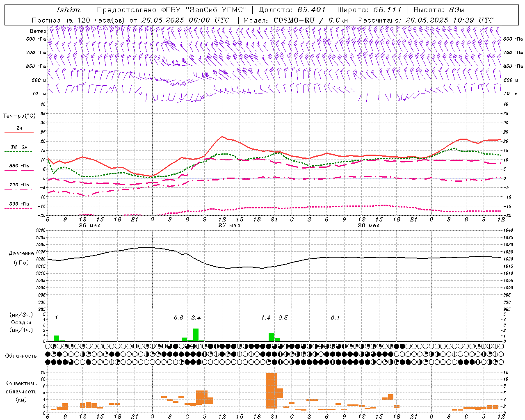Click the 'Конвективн.' convective label
The image size is (525, 420).
pyautogui.click(x=21, y=383)
